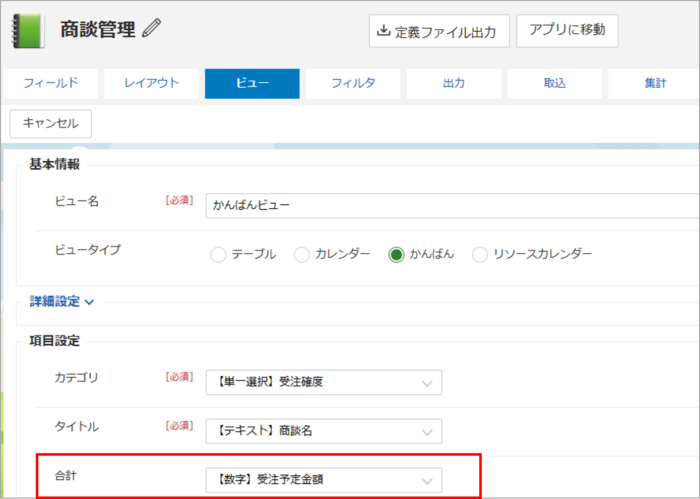Select the ビュー tab
This screenshot has height=499, width=700.
tap(252, 83)
